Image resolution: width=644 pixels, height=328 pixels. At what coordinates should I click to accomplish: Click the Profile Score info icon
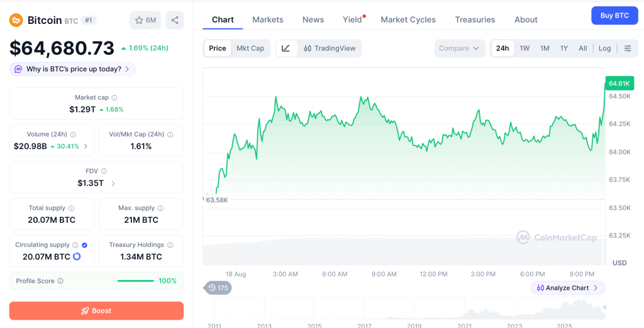click(x=60, y=281)
